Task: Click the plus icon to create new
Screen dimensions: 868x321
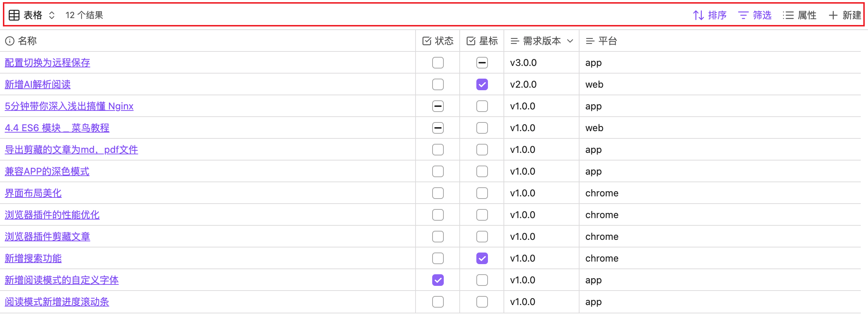Action: [x=833, y=15]
